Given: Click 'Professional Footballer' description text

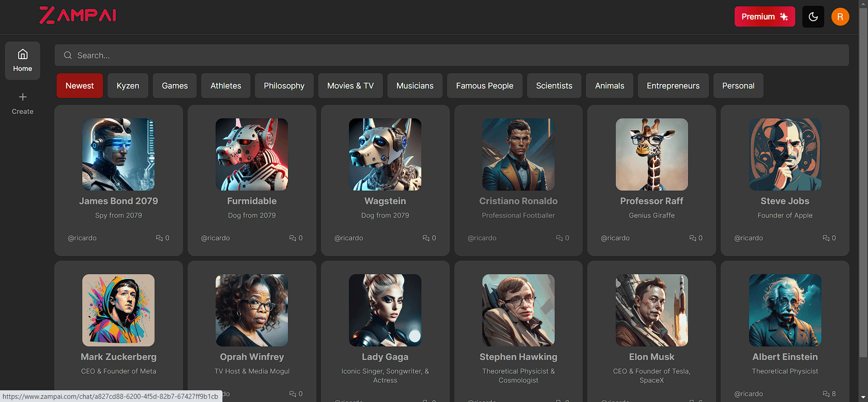Looking at the screenshot, I should point(519,215).
